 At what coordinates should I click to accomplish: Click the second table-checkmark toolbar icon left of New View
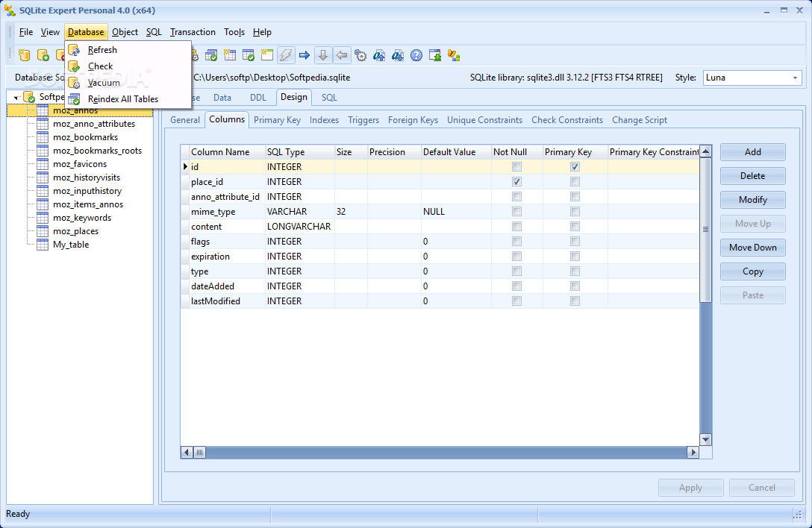[249, 55]
